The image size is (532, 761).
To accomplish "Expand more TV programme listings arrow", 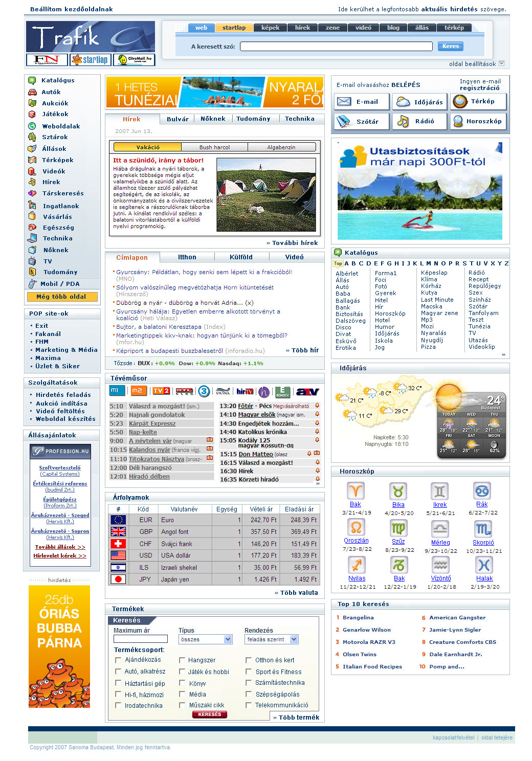I will coord(318,483).
